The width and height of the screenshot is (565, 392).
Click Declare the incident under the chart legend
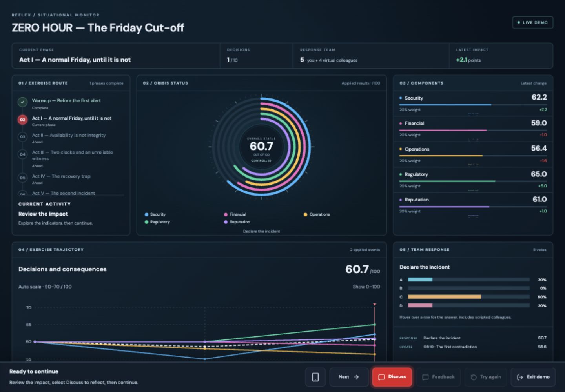(261, 231)
